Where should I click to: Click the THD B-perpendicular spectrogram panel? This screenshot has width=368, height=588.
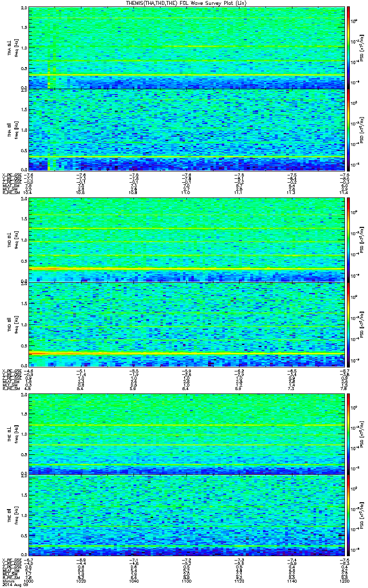pos(186,241)
